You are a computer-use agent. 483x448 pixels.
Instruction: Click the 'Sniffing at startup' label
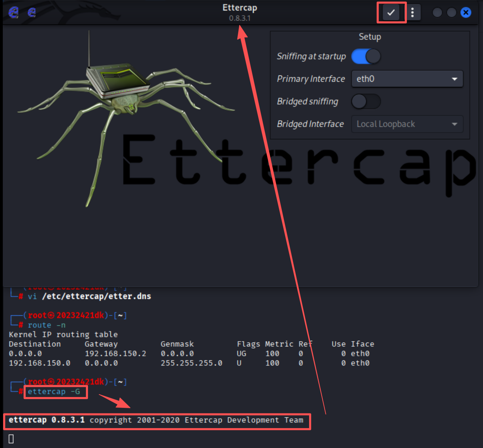(x=311, y=56)
